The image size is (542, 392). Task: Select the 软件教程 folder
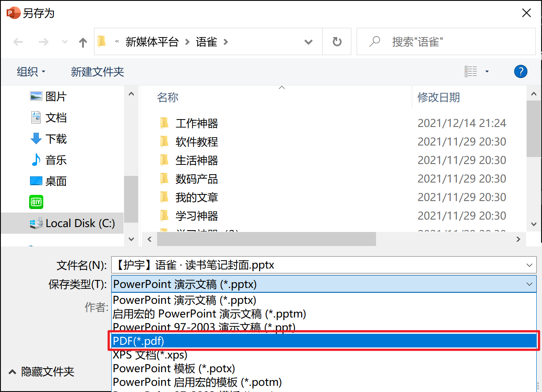click(197, 142)
